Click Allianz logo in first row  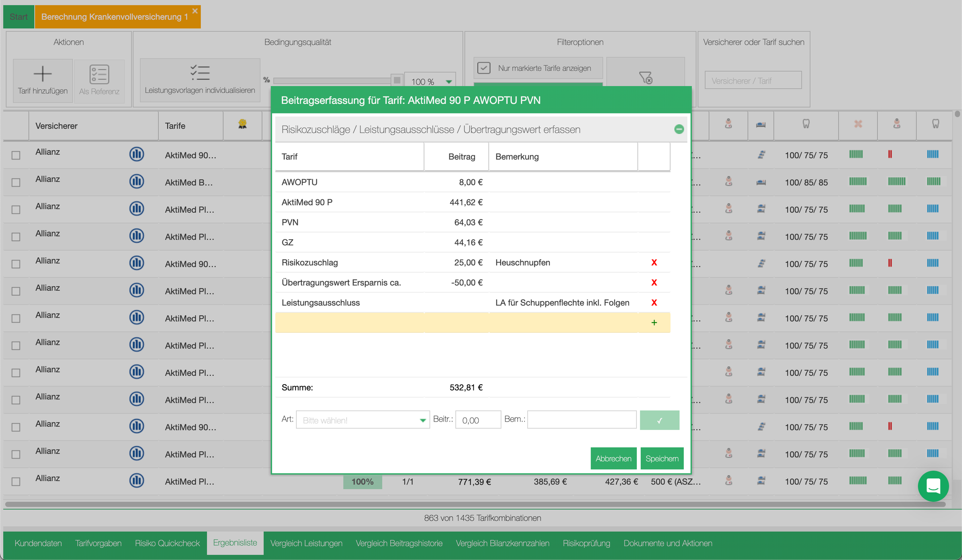[x=137, y=154]
